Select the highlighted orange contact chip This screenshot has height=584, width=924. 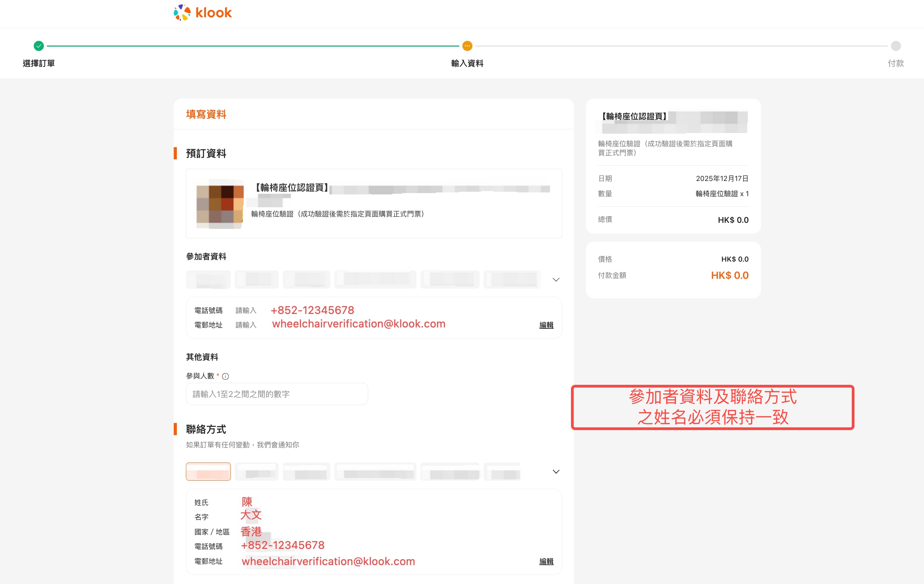pyautogui.click(x=208, y=472)
